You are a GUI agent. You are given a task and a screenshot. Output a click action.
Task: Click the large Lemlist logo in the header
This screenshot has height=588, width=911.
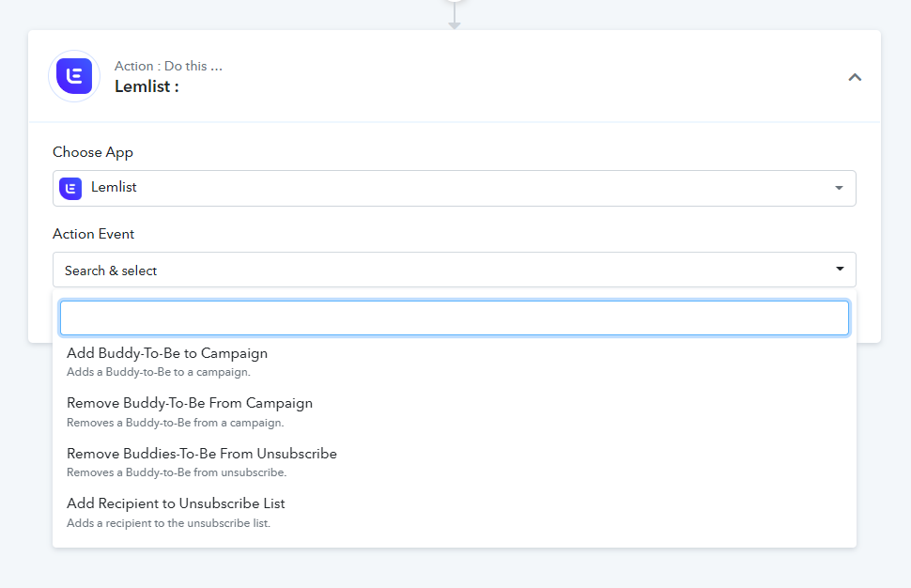(74, 76)
